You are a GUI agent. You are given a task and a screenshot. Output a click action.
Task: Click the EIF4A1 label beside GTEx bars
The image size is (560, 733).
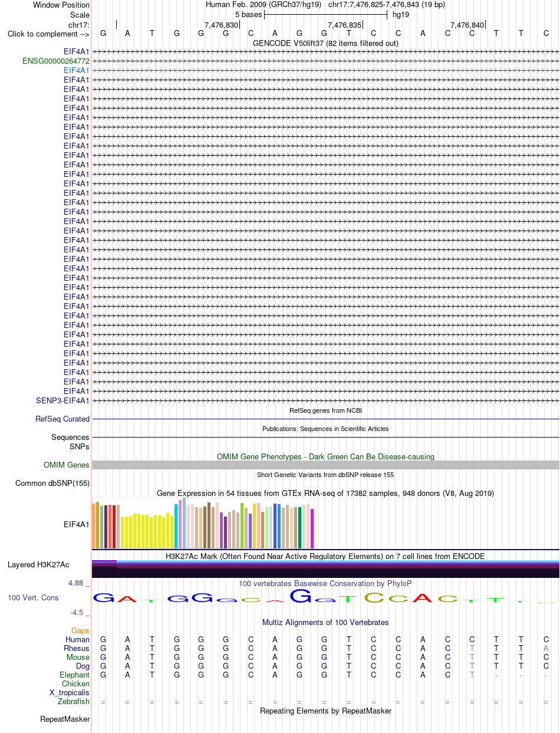click(x=77, y=524)
